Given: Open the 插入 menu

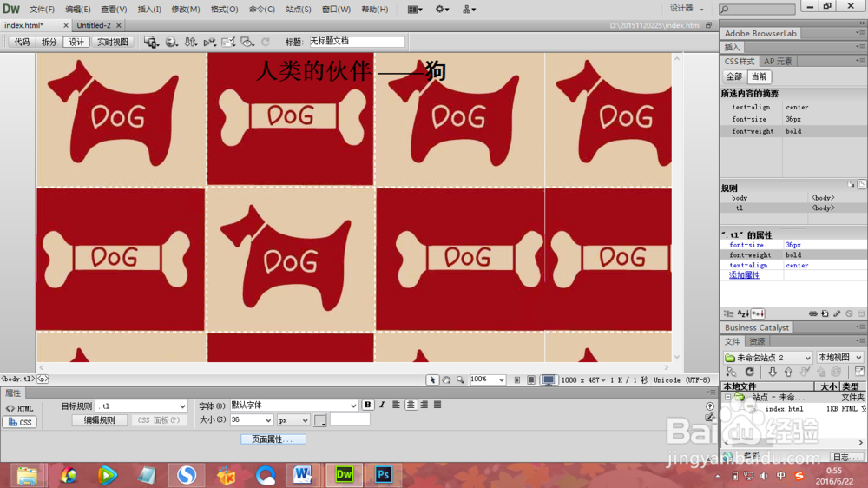Looking at the screenshot, I should 149,10.
